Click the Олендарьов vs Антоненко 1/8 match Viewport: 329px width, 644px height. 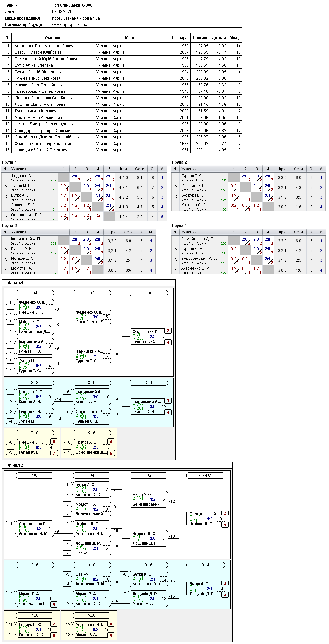(35, 529)
